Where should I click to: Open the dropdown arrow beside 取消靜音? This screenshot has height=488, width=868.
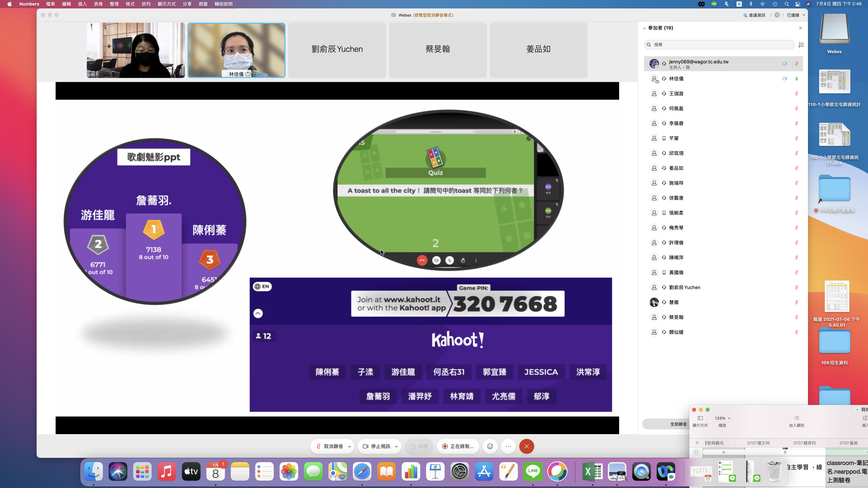349,447
